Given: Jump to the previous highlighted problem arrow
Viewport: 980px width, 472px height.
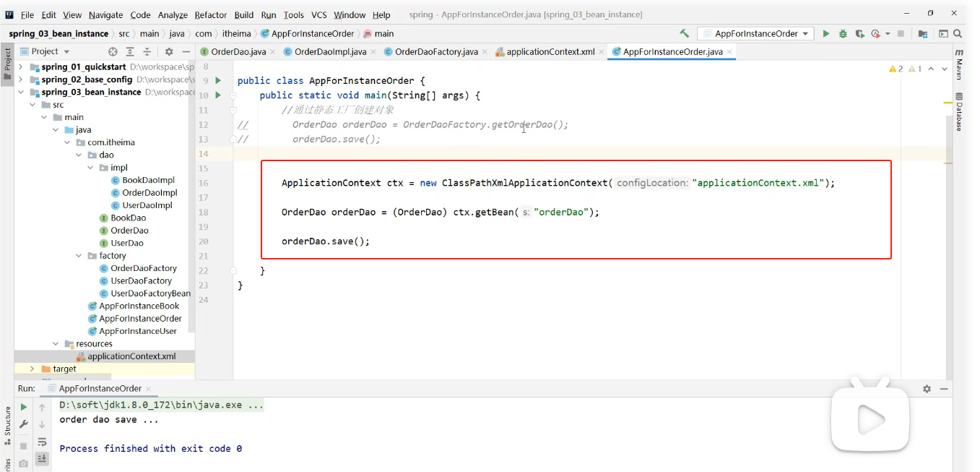Looking at the screenshot, I should coord(931,69).
